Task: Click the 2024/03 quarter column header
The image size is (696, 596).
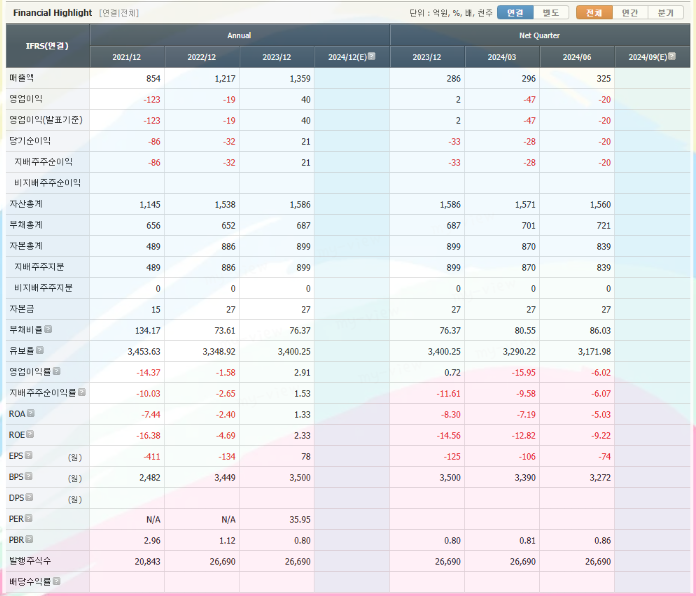Action: tap(502, 57)
